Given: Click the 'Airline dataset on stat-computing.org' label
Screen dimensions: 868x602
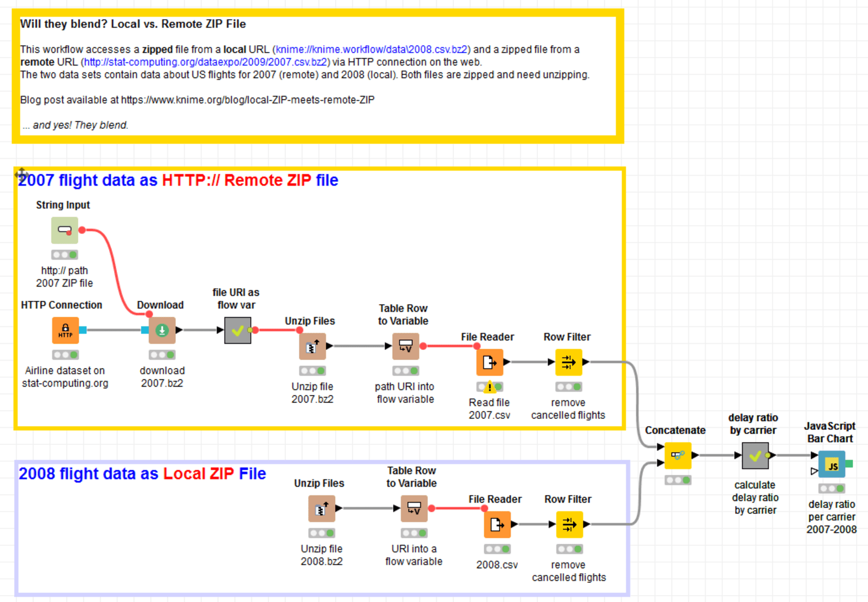Looking at the screenshot, I should 65,377.
